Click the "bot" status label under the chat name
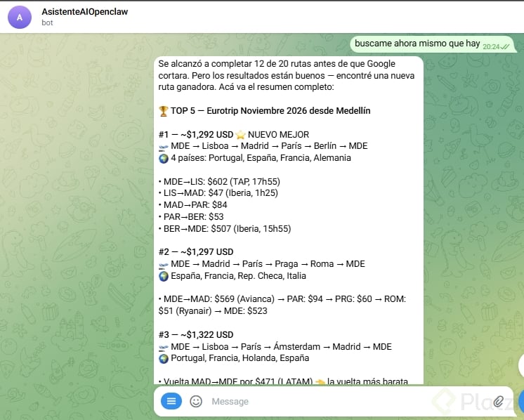 click(48, 22)
